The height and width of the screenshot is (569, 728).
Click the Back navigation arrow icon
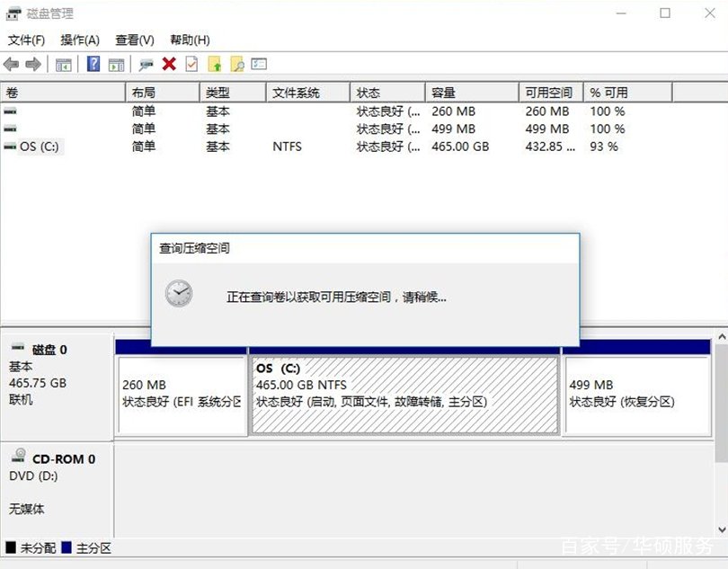pyautogui.click(x=12, y=63)
